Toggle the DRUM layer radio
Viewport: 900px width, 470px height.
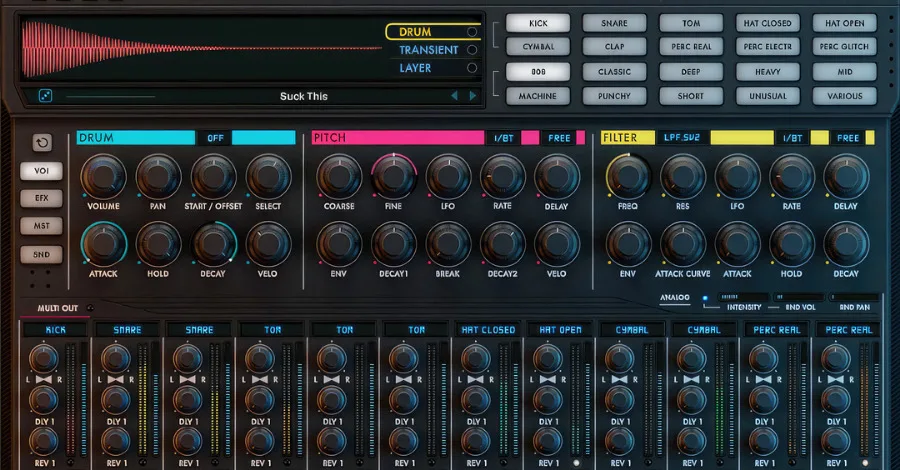pyautogui.click(x=472, y=32)
